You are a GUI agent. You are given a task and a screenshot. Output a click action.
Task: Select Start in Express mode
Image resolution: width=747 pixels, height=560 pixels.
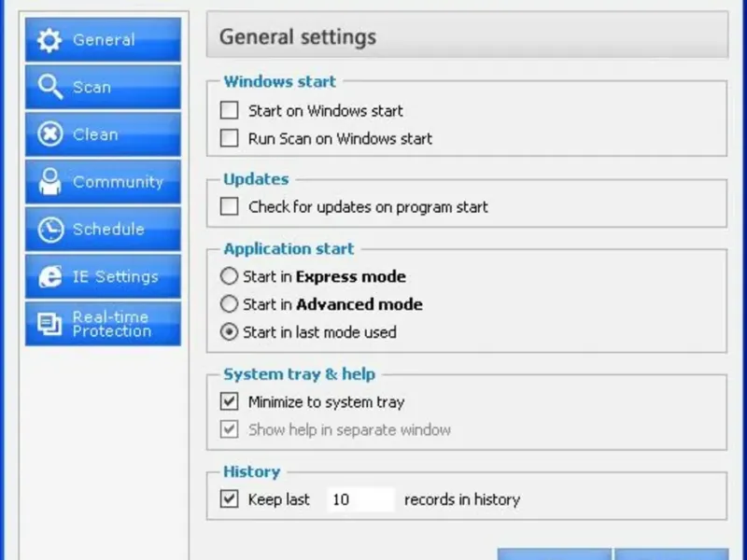pos(229,276)
